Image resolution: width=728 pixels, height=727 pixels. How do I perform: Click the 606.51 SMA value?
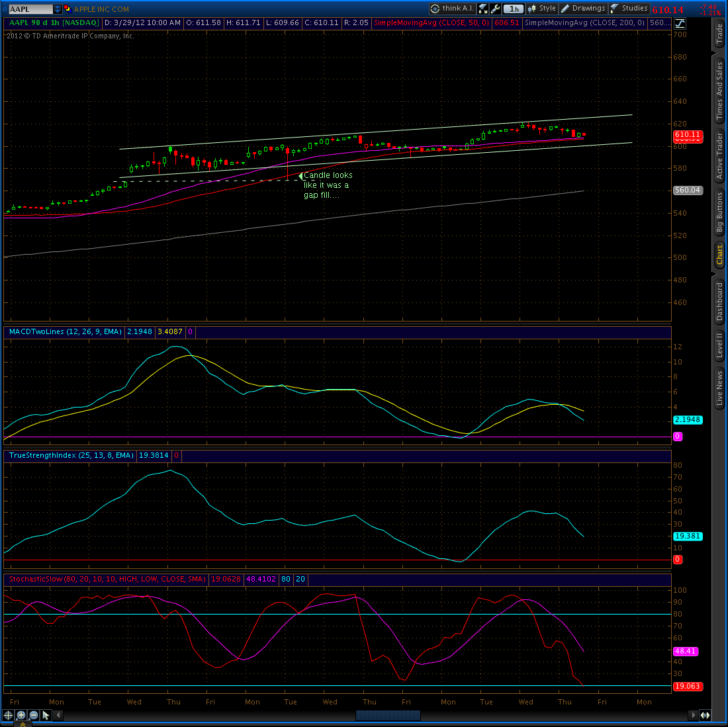coord(506,22)
